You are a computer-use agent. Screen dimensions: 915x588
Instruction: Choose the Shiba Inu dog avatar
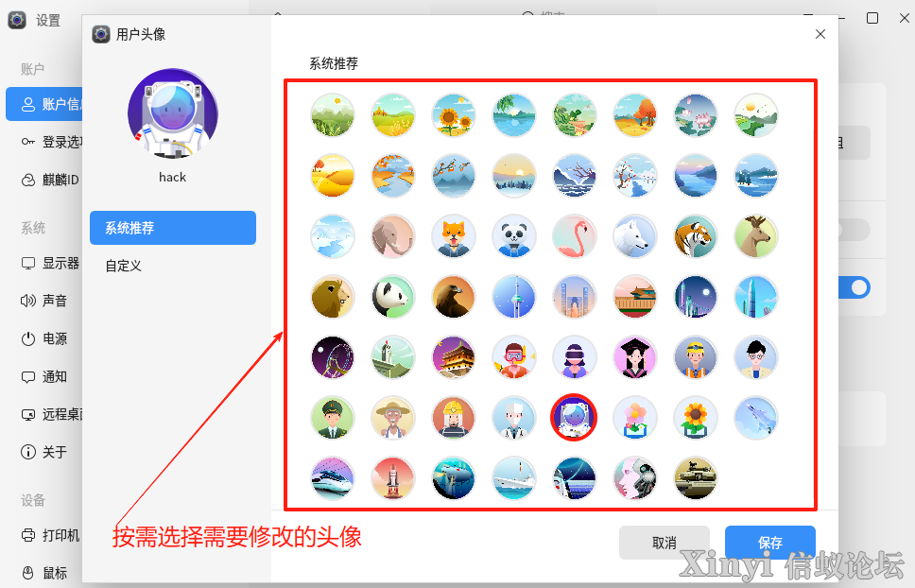[x=454, y=237]
